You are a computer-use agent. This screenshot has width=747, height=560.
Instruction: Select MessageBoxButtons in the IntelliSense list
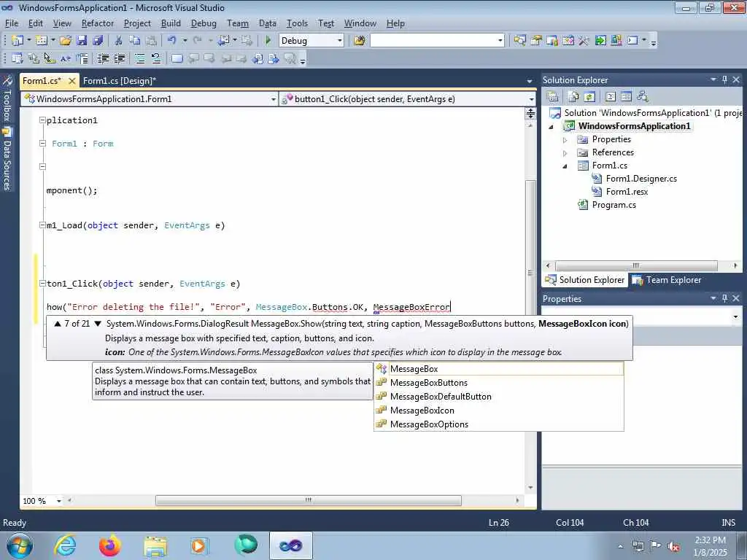pyautogui.click(x=499, y=383)
